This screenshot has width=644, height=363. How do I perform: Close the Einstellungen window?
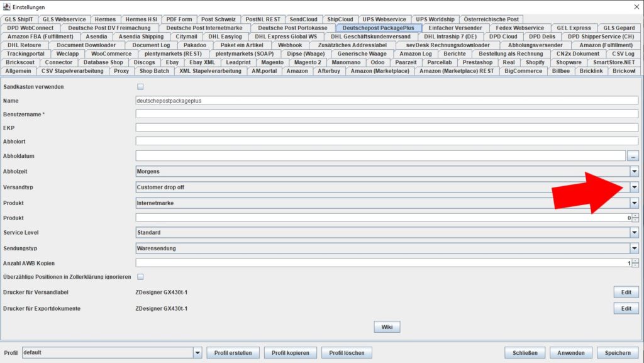(636, 6)
